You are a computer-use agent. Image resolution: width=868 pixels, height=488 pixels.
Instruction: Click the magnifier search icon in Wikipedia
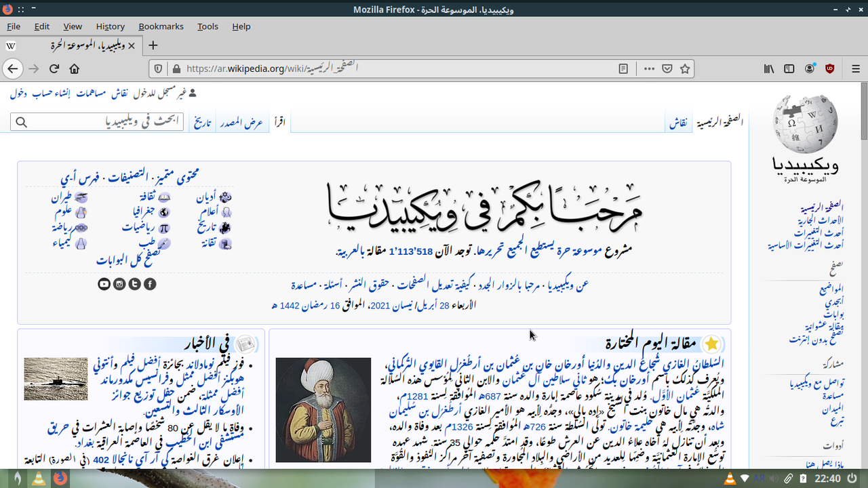click(21, 122)
